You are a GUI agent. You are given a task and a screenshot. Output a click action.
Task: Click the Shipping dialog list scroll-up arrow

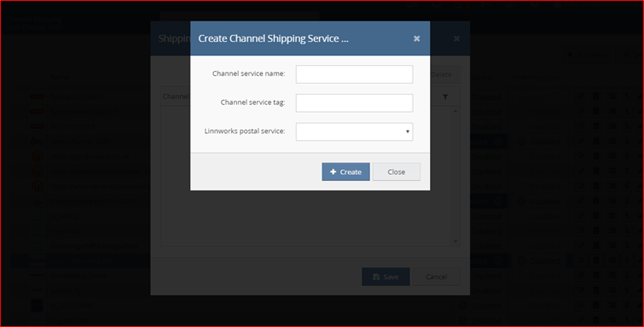(455, 111)
